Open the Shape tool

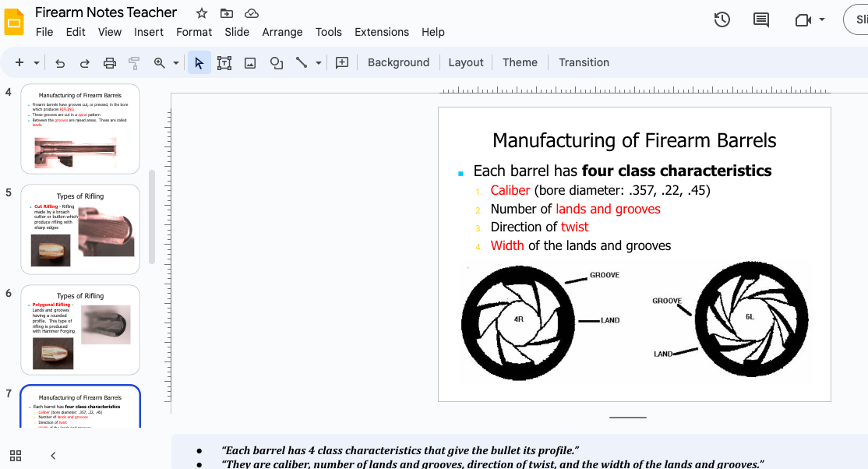(276, 63)
